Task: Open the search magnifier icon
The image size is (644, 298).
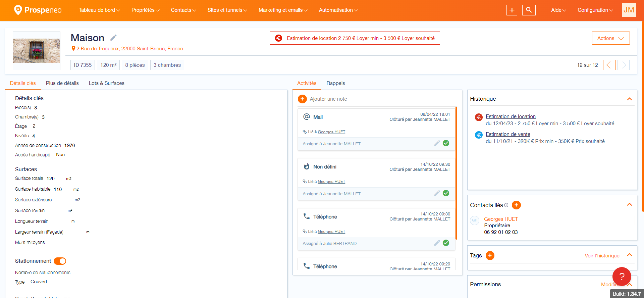Action: pos(529,10)
